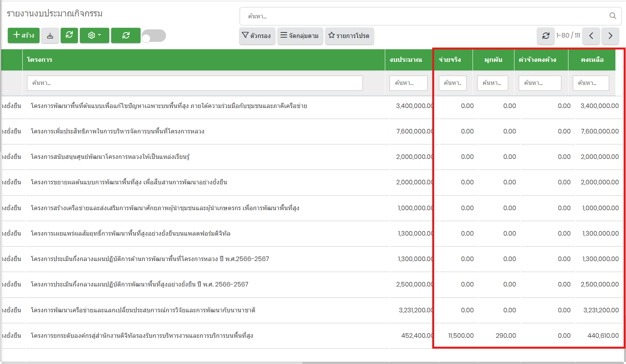Click the จ่ายจริง column filter field
The width and height of the screenshot is (626, 364).
pos(453,83)
